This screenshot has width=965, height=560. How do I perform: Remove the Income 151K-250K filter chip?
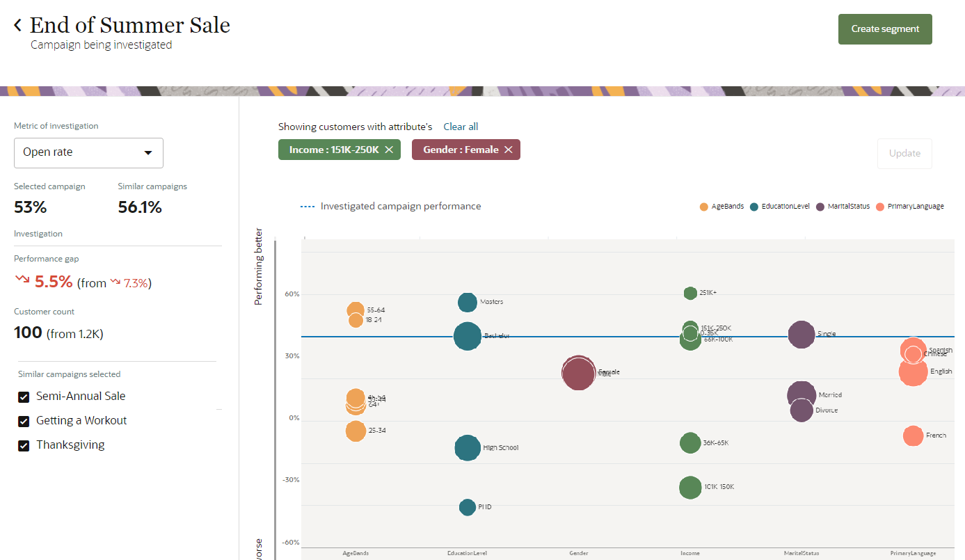point(389,150)
